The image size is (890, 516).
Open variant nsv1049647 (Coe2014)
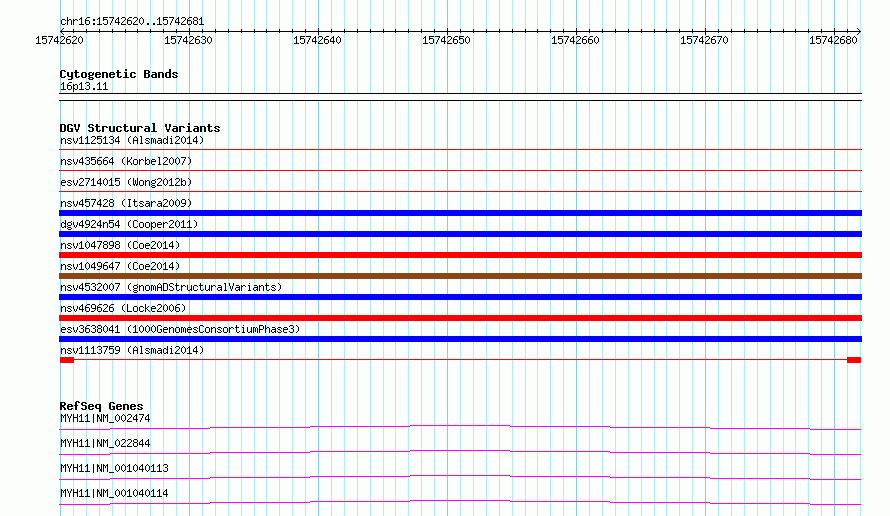120,266
